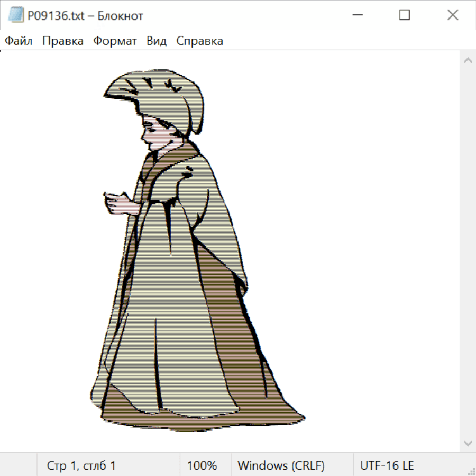Viewport: 476px width, 476px height.
Task: Open the Справка menu
Action: pos(199,41)
